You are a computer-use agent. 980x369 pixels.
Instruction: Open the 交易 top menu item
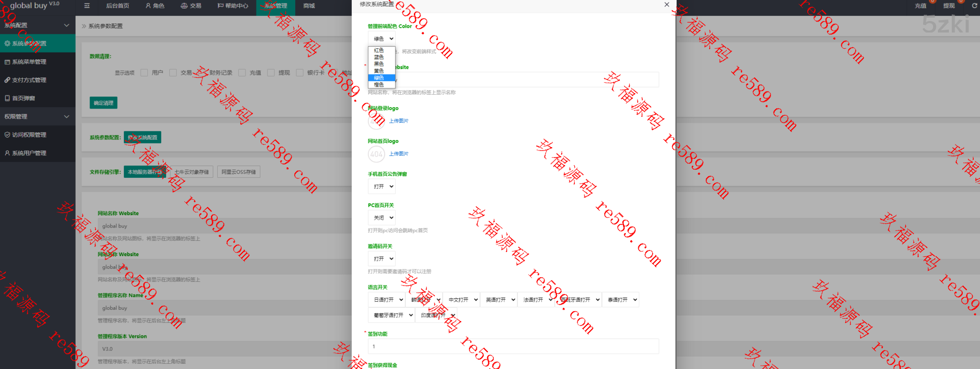click(x=191, y=6)
